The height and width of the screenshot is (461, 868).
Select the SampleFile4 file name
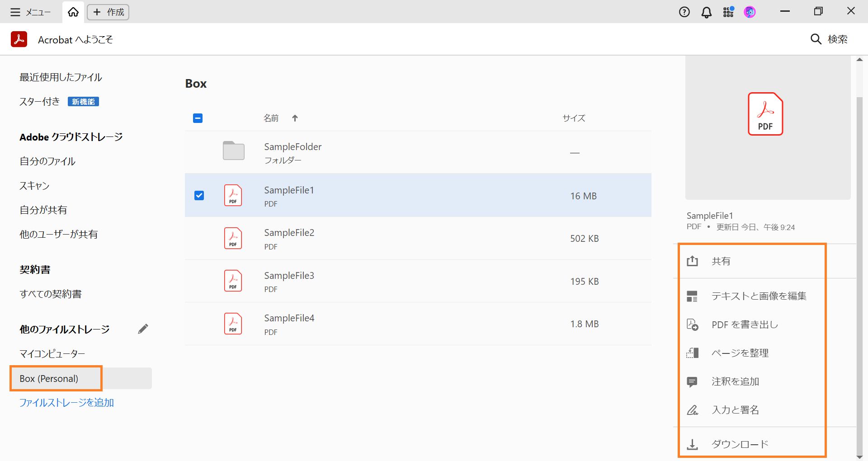[289, 318]
